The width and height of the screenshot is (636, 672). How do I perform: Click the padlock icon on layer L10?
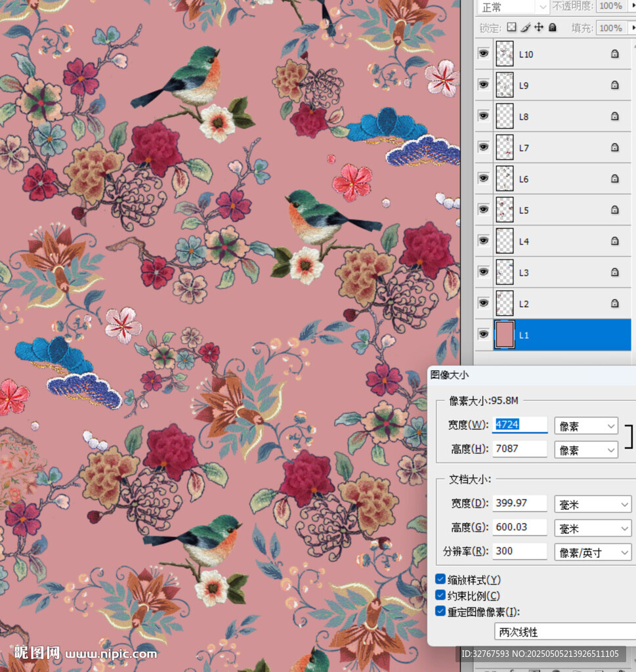pyautogui.click(x=614, y=54)
